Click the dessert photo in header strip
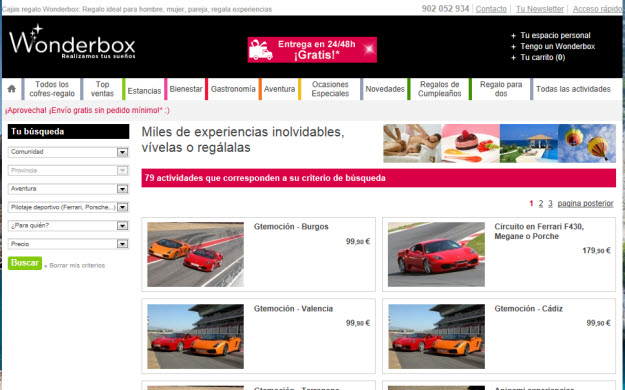Screen dimensions: 625x390 [x=470, y=144]
